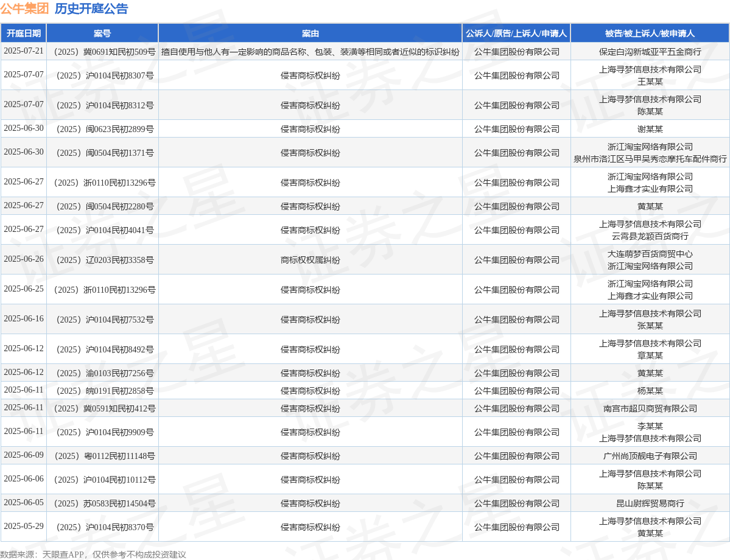Click case number 沪0104民初8312号
The width and height of the screenshot is (730, 560).
102,105
